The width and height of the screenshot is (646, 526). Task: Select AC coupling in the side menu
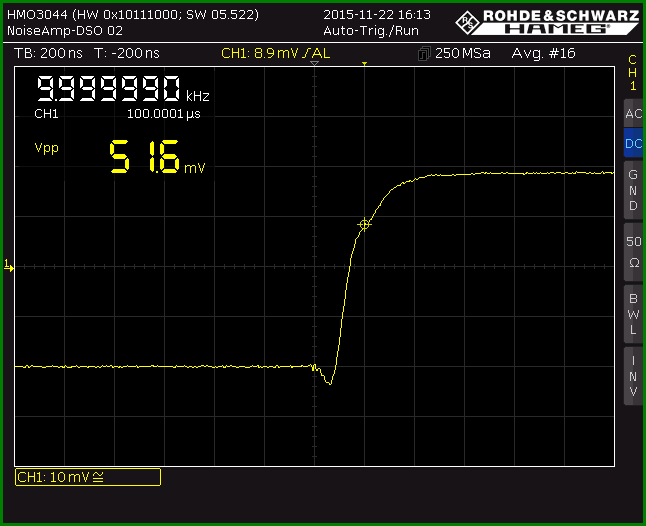(633, 113)
